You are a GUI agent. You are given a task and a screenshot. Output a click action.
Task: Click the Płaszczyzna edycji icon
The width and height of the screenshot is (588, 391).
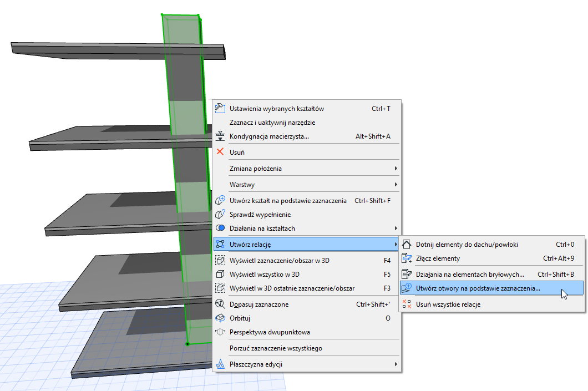click(x=220, y=364)
